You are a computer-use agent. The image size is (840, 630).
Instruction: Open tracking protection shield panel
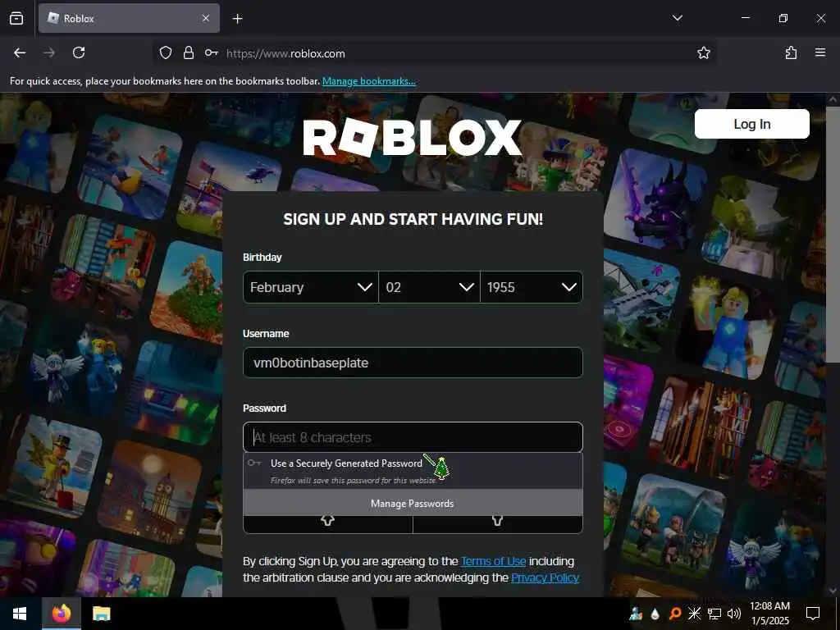tap(166, 52)
